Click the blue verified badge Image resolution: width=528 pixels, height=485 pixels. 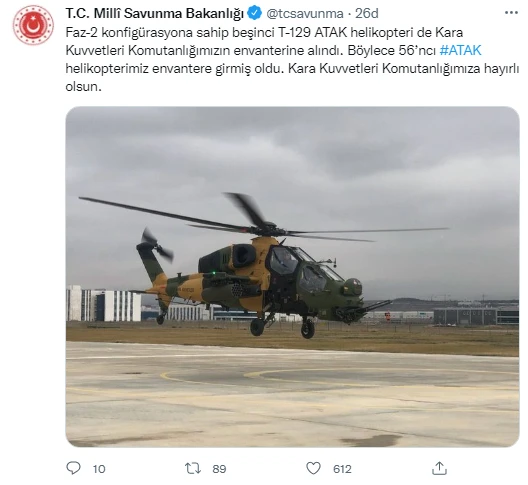[x=255, y=13]
